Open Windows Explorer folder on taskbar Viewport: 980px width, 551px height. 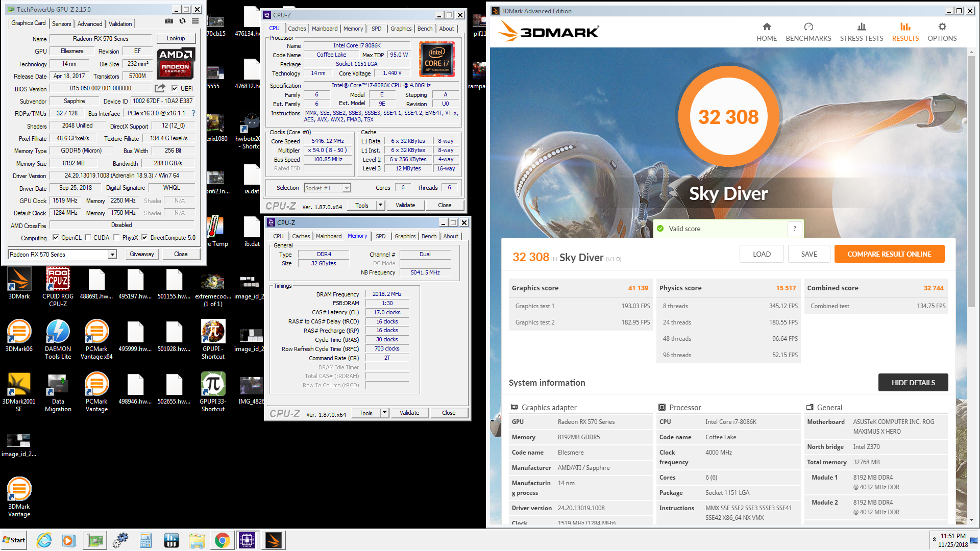click(197, 540)
